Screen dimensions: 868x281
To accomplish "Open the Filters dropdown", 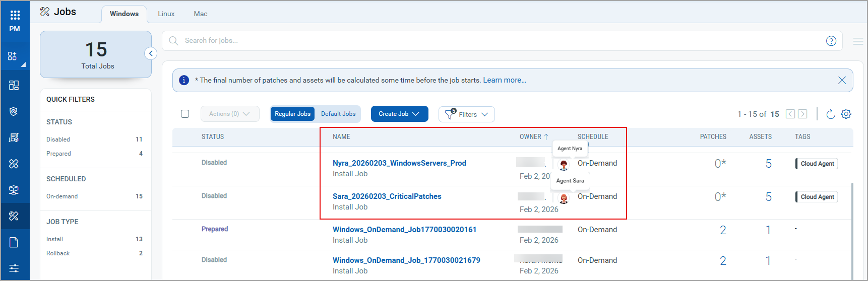I will pos(466,114).
